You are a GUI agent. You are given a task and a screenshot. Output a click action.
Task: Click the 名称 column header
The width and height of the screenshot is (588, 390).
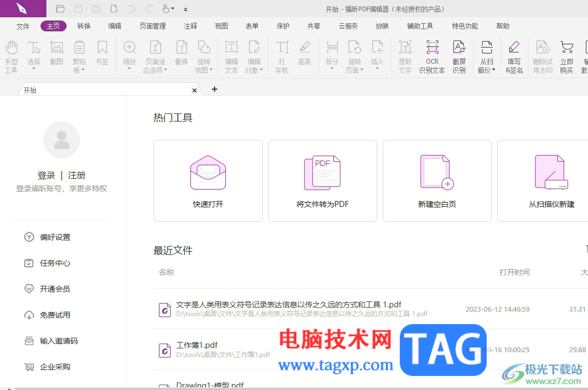166,272
